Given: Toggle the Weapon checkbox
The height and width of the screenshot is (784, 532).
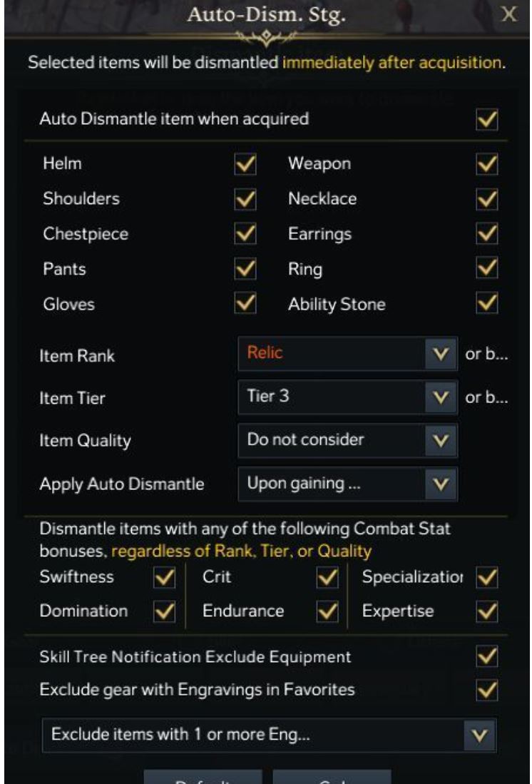Looking at the screenshot, I should 487,165.
